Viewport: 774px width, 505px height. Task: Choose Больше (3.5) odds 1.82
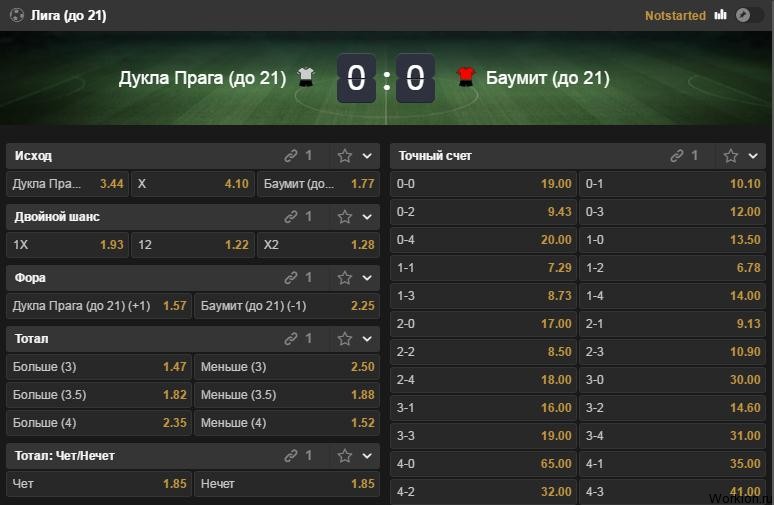click(99, 395)
